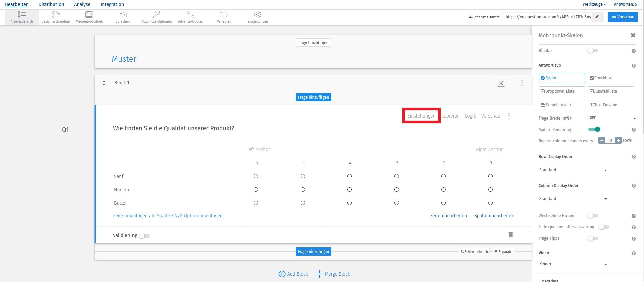Increase repeat column headers rows
The height and width of the screenshot is (282, 644).
pyautogui.click(x=618, y=140)
